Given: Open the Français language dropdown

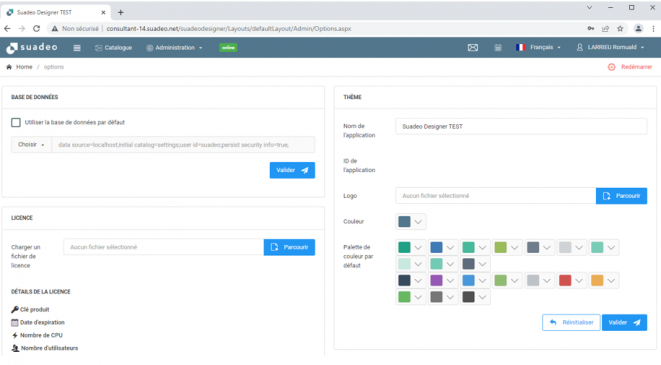Looking at the screenshot, I should click(x=538, y=47).
